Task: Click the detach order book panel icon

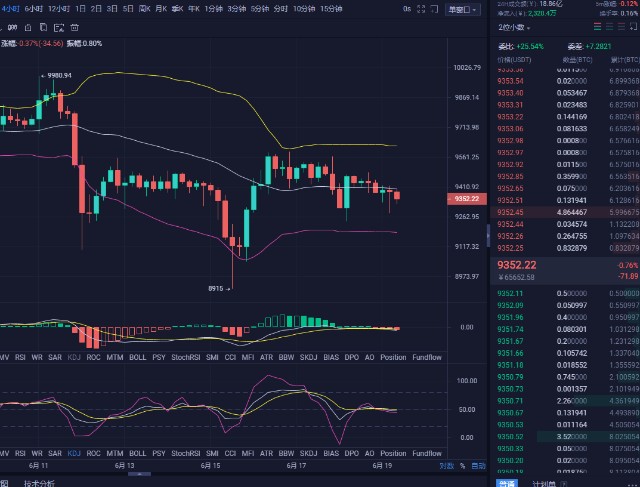Action: (634, 27)
